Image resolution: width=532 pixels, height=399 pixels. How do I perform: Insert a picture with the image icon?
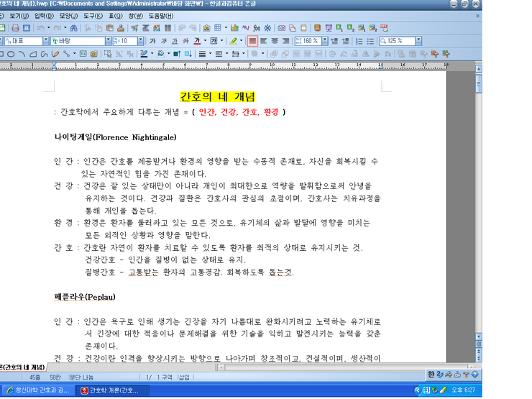click(x=206, y=28)
